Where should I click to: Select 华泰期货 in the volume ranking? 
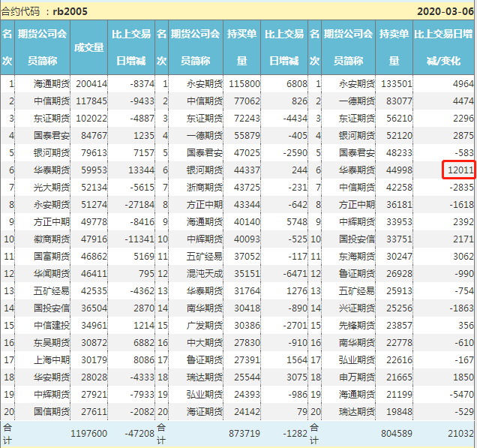(52, 170)
